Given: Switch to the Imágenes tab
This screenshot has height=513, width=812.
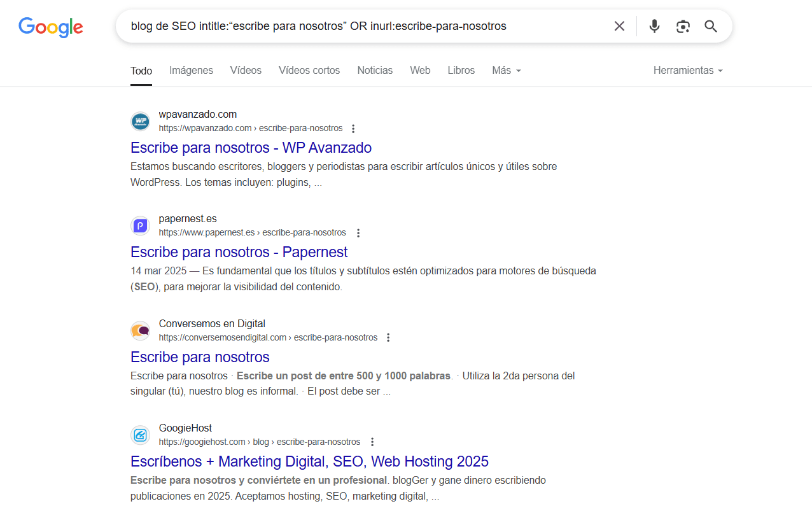Looking at the screenshot, I should 191,71.
